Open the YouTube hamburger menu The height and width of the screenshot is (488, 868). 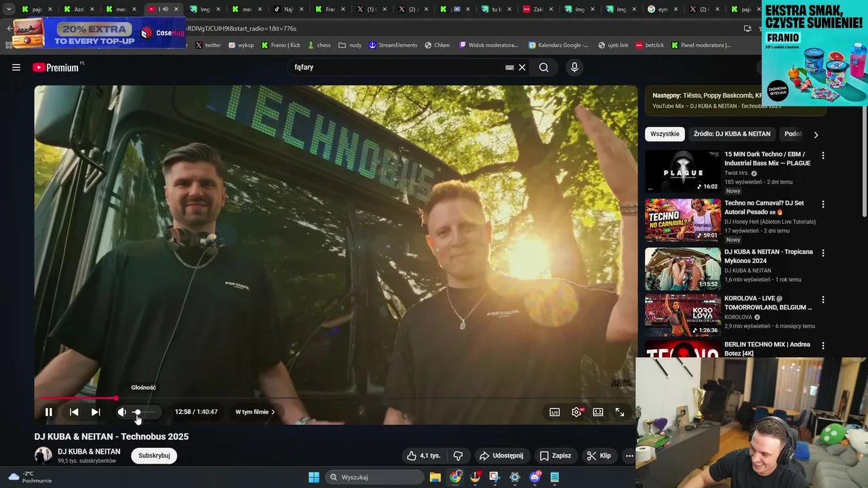(x=16, y=67)
